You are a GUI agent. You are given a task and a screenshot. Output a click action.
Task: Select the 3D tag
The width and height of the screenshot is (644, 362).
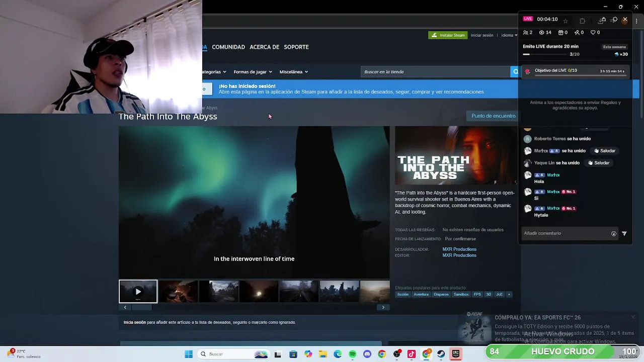coord(488,294)
